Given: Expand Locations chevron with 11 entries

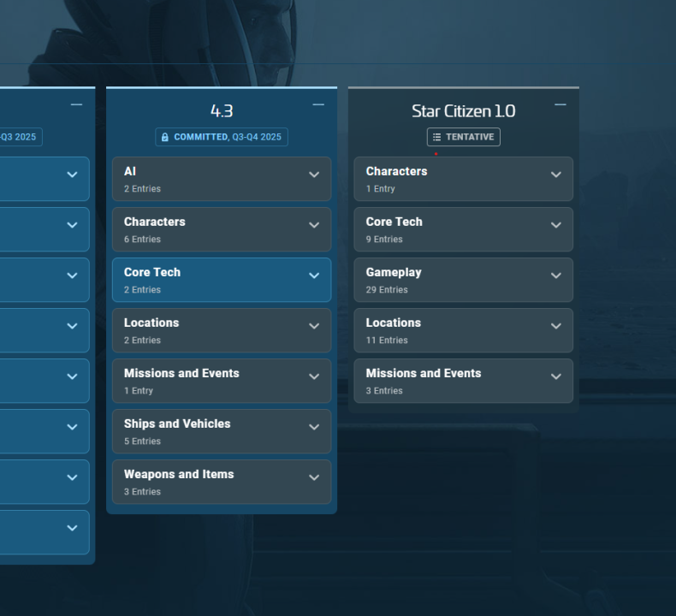Looking at the screenshot, I should point(556,326).
